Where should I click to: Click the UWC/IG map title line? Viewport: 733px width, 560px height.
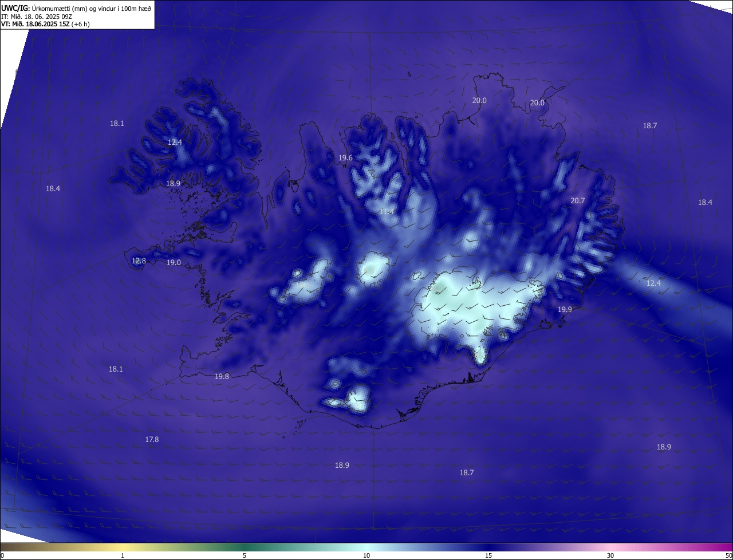point(76,8)
